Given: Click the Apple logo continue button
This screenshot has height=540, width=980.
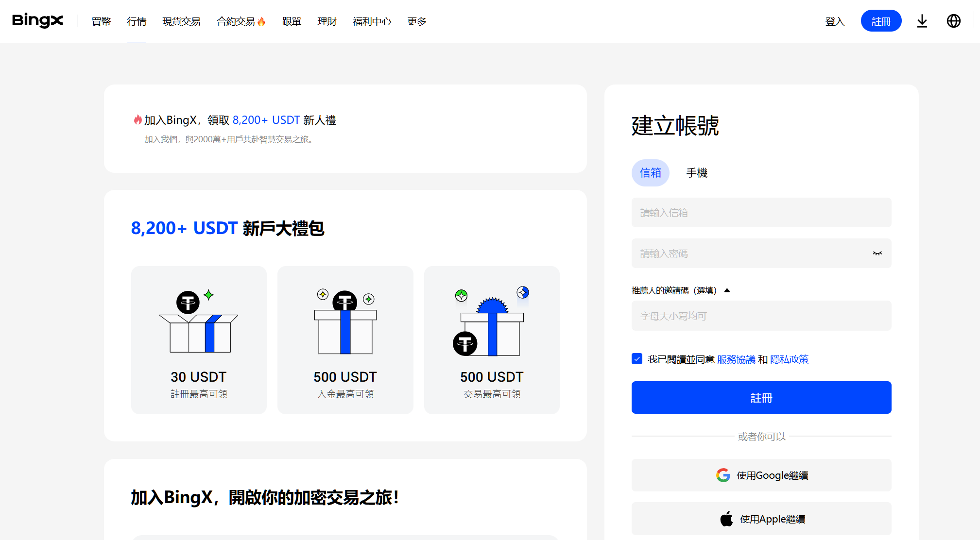Looking at the screenshot, I should click(761, 519).
